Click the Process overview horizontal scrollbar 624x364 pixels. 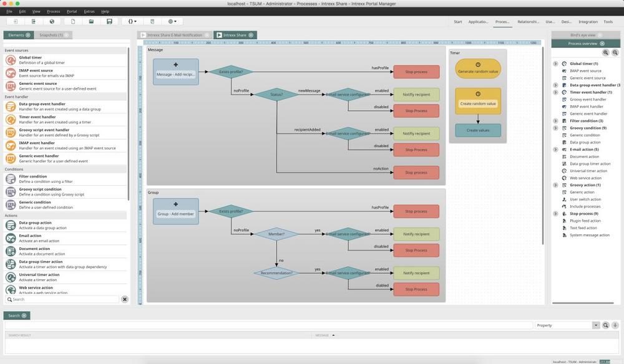pos(583,303)
